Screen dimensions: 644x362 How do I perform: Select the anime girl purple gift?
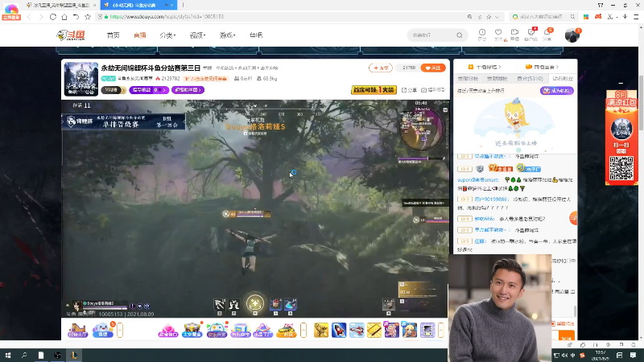(392, 330)
